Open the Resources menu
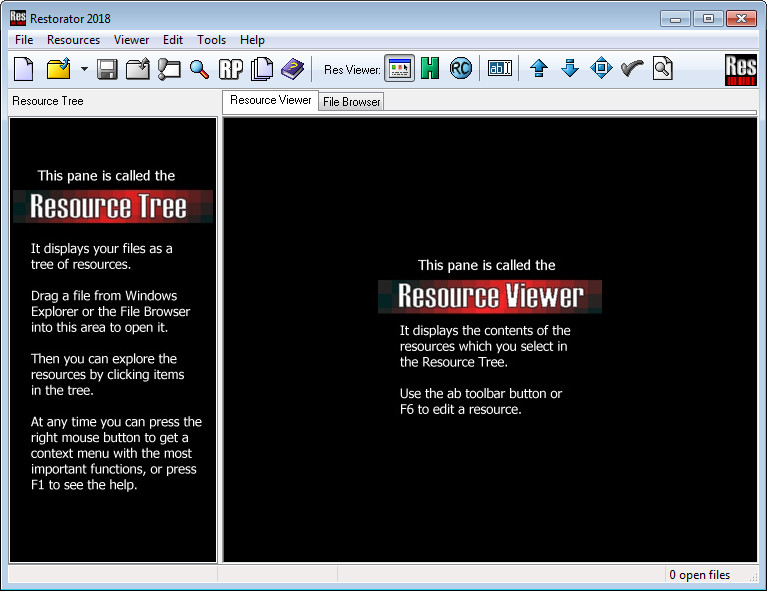 coord(73,40)
